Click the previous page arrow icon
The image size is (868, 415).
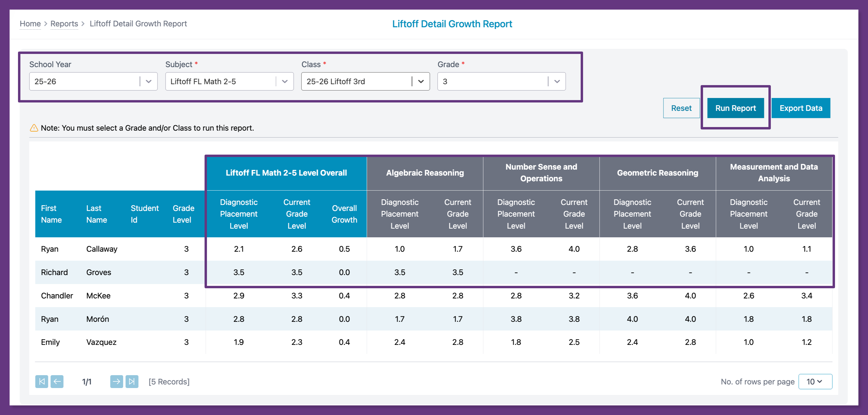tap(57, 381)
